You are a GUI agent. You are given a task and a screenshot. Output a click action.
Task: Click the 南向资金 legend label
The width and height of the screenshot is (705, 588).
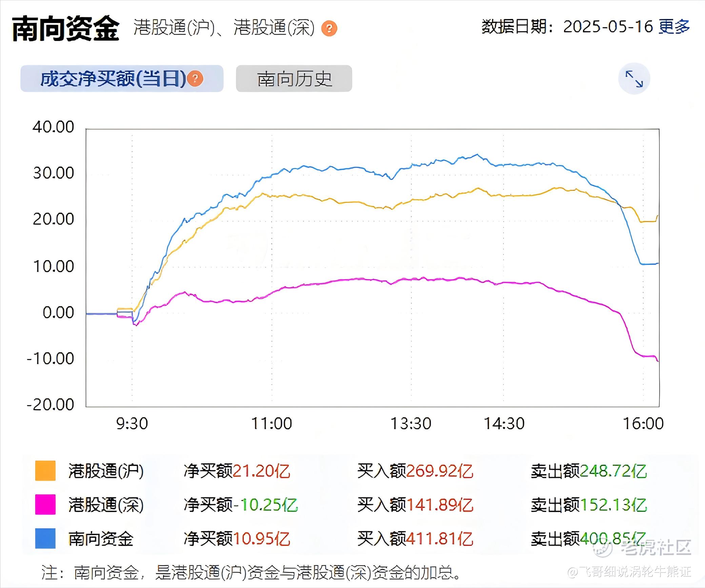click(101, 538)
